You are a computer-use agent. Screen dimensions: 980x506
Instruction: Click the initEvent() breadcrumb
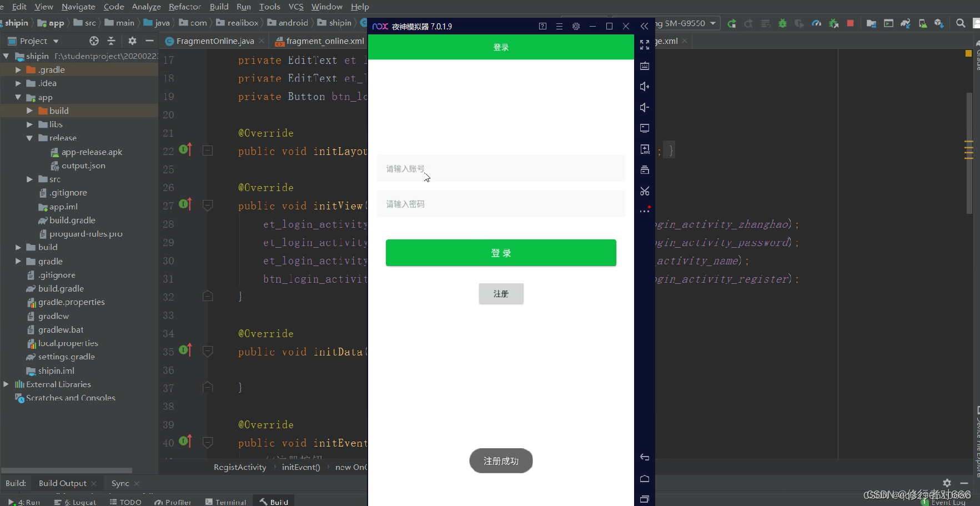(x=301, y=467)
